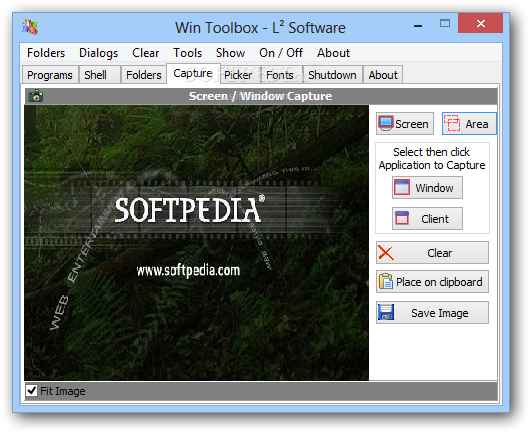Minimize the Win Toolbox window
Screen dimensions: 530x433
(x=418, y=25)
